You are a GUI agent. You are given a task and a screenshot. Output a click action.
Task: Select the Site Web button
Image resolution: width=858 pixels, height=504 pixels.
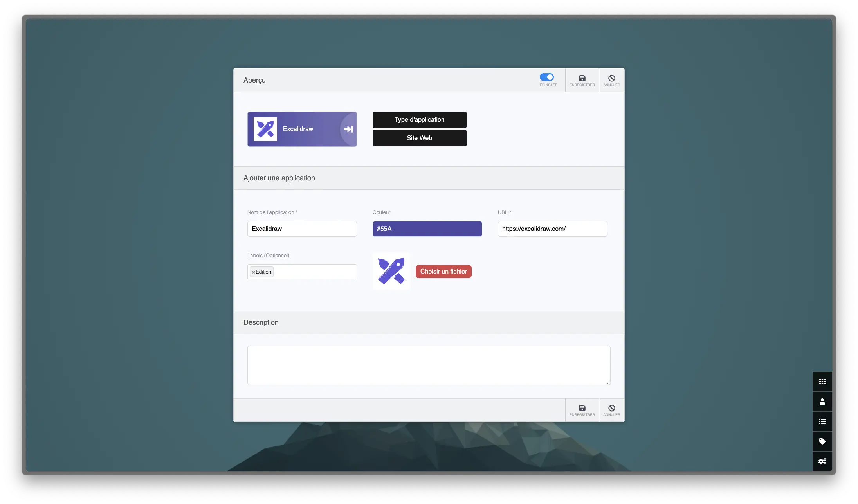click(419, 138)
